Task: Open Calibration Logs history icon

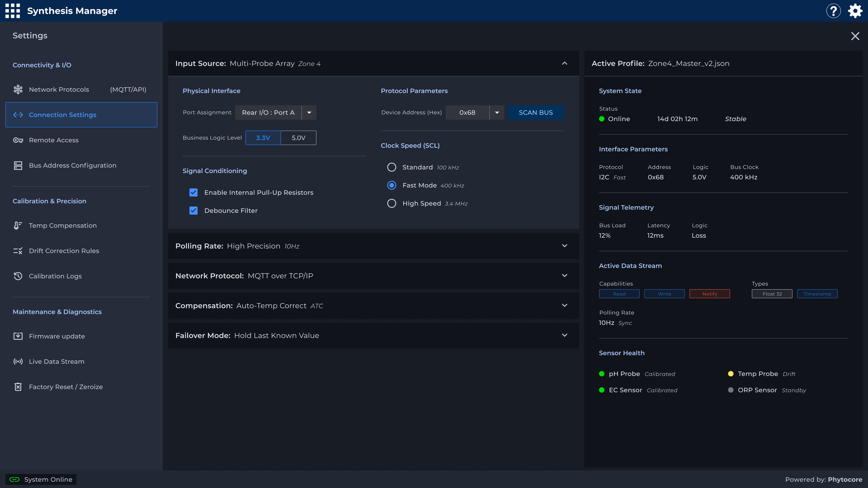Action: [18, 276]
